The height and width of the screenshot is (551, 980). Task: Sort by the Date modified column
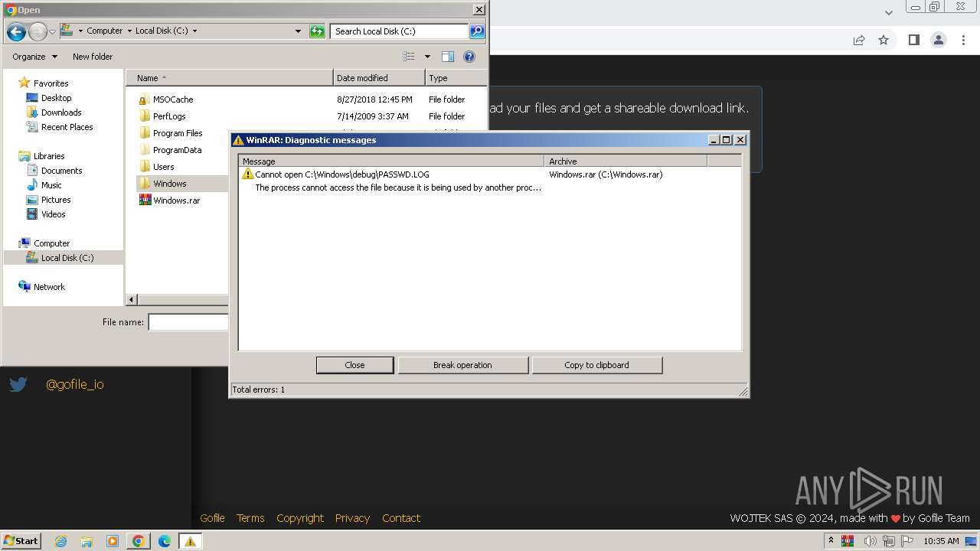[379, 78]
